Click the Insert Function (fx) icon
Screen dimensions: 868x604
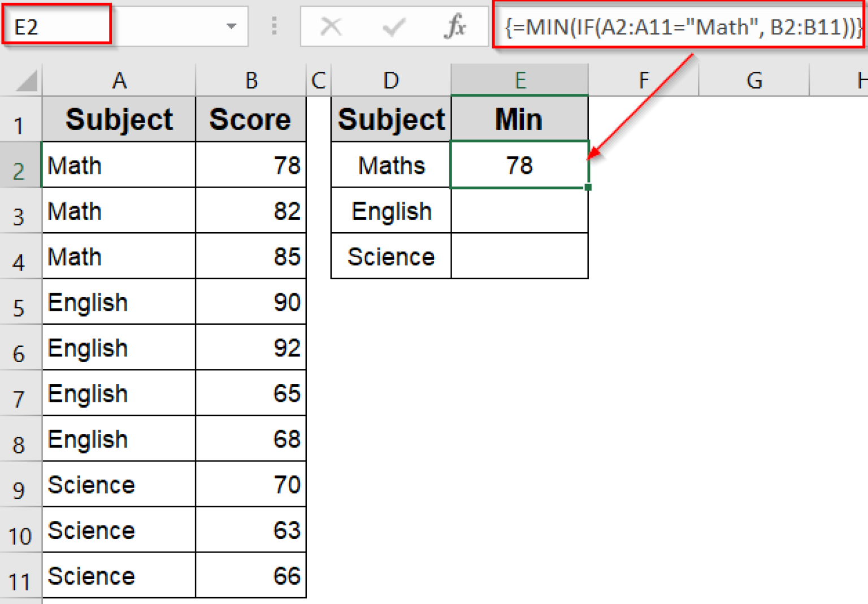coord(454,26)
